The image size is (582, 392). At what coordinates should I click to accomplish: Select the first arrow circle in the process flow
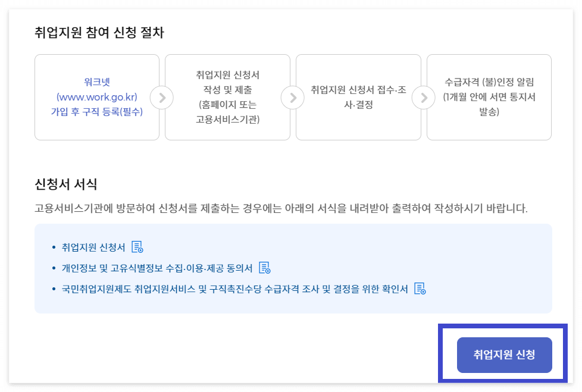coord(161,97)
